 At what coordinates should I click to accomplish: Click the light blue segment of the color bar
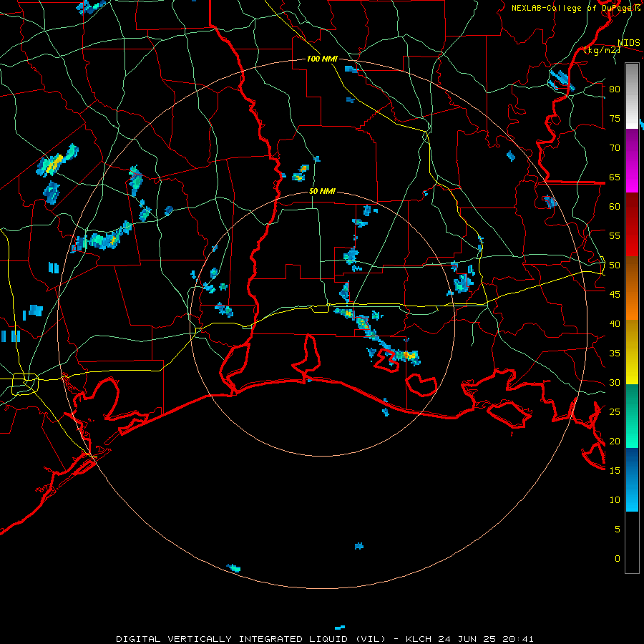(x=632, y=479)
